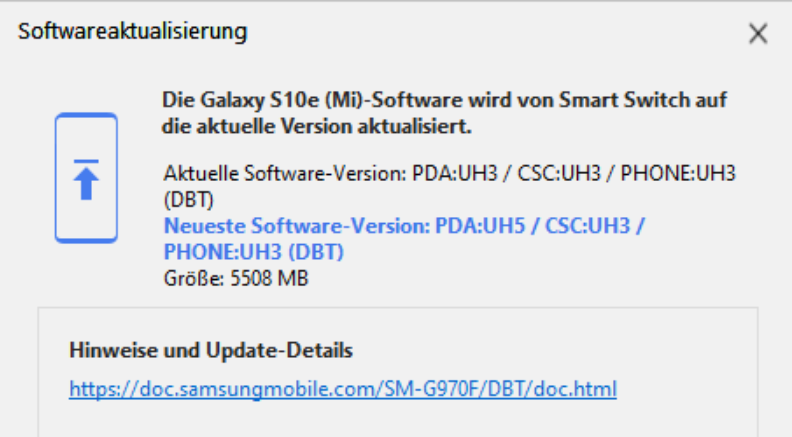Screen dimensions: 792x437
Task: Click the upward arrow inside phone icon
Action: (86, 180)
